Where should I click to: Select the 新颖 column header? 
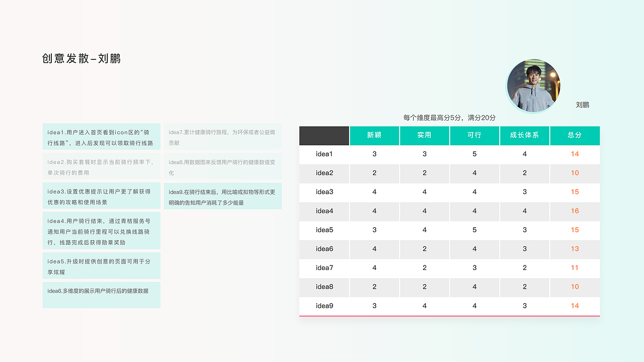click(x=374, y=136)
